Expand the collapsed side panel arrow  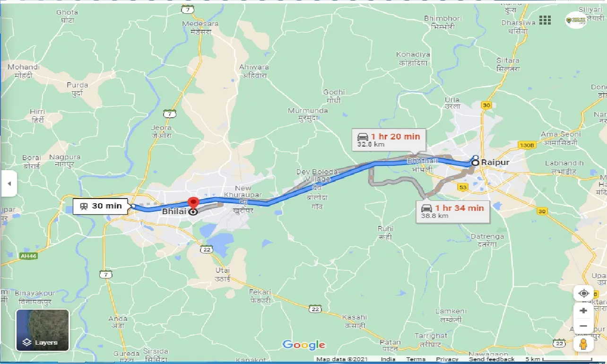tap(9, 184)
